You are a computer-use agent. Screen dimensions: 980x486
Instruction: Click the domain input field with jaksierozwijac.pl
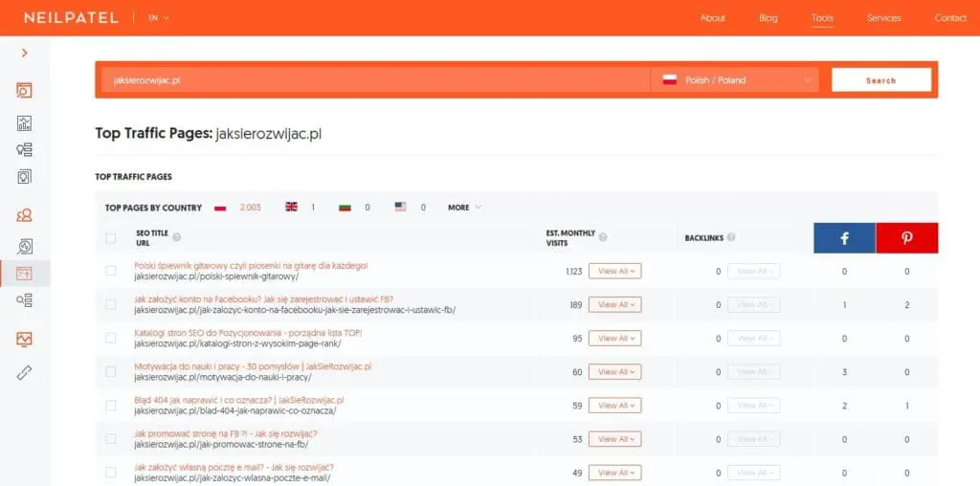375,80
